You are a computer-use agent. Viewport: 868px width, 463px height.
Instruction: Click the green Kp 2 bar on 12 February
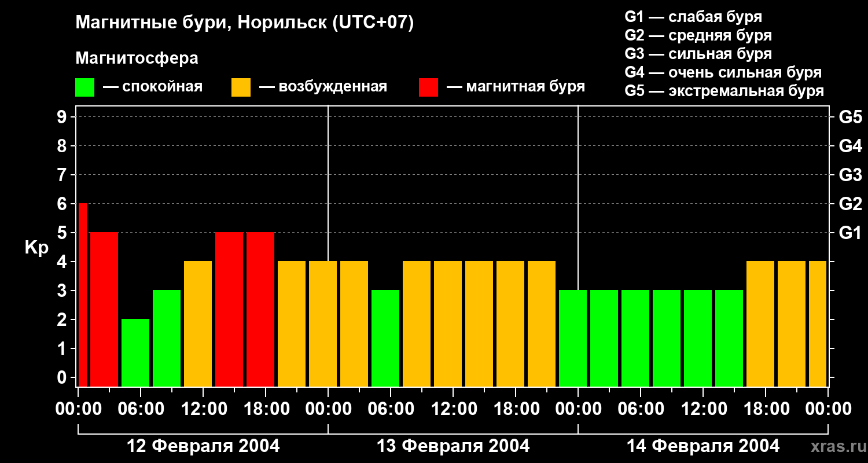coord(135,352)
